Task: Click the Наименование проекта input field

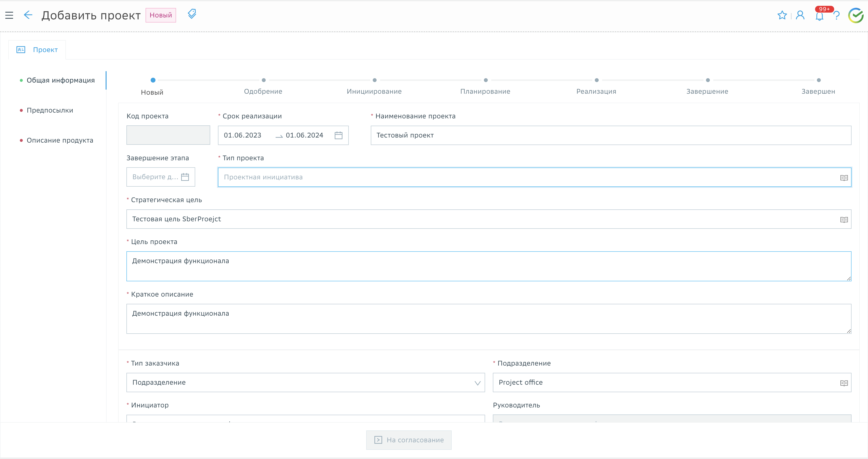Action: [x=611, y=135]
